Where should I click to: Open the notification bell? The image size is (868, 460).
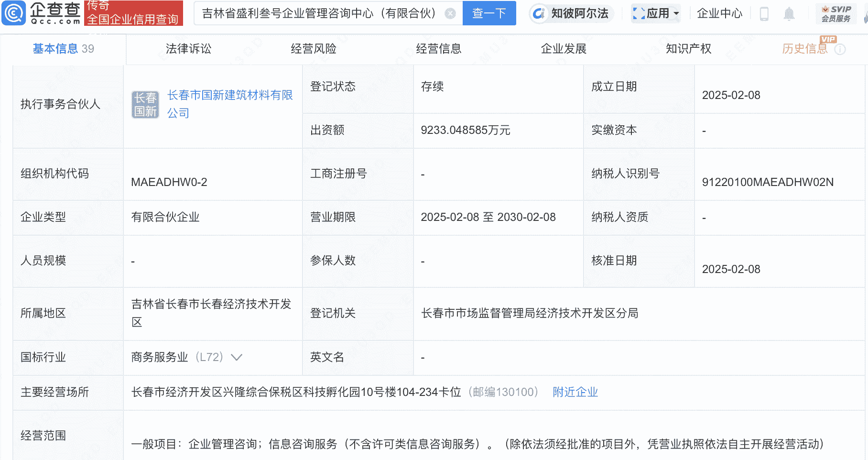click(789, 13)
